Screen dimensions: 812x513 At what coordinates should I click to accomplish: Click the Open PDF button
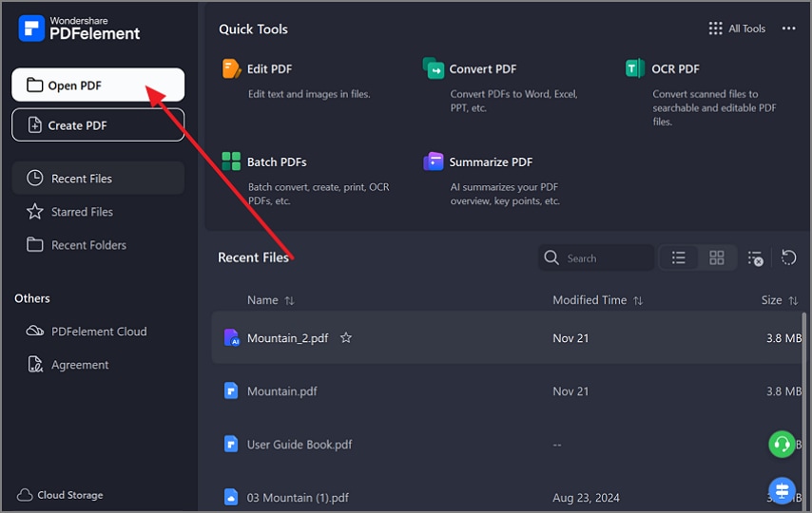(x=98, y=85)
